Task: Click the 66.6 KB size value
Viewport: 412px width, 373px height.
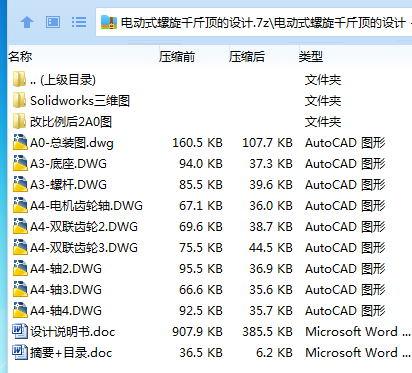Action: [x=201, y=290]
